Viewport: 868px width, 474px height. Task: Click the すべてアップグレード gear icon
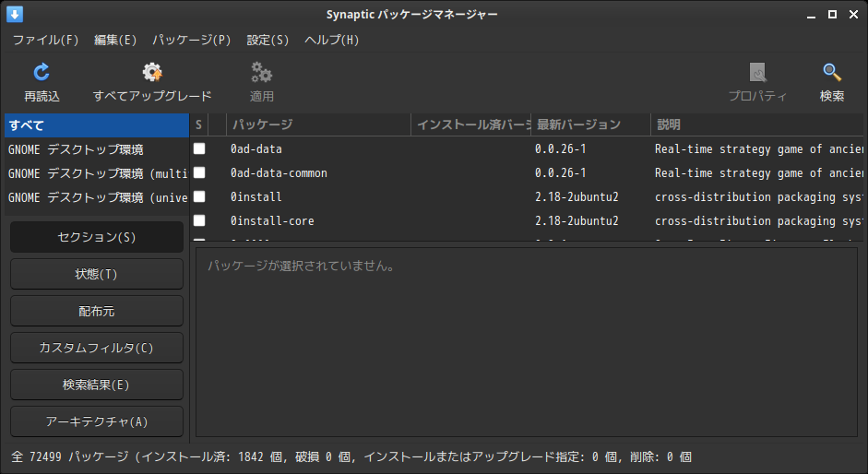tap(152, 72)
